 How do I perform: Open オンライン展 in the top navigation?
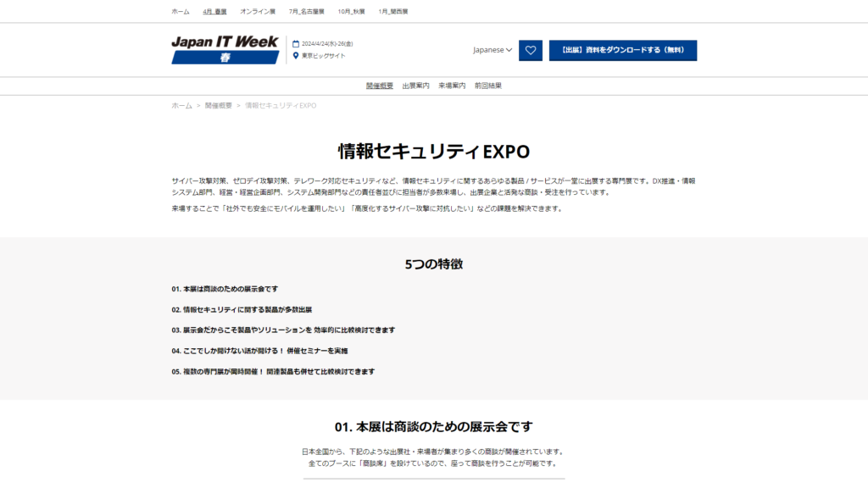tap(258, 12)
